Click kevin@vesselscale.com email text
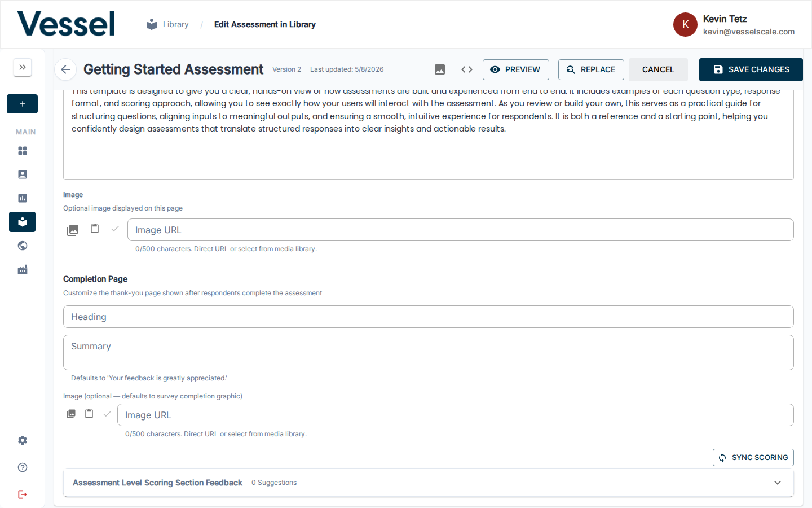The width and height of the screenshot is (812, 508). click(x=749, y=32)
